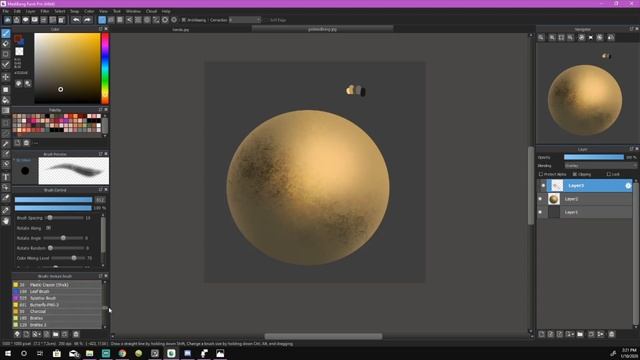
Task: Toggle the Soft Edge checkbox
Action: coord(267,20)
